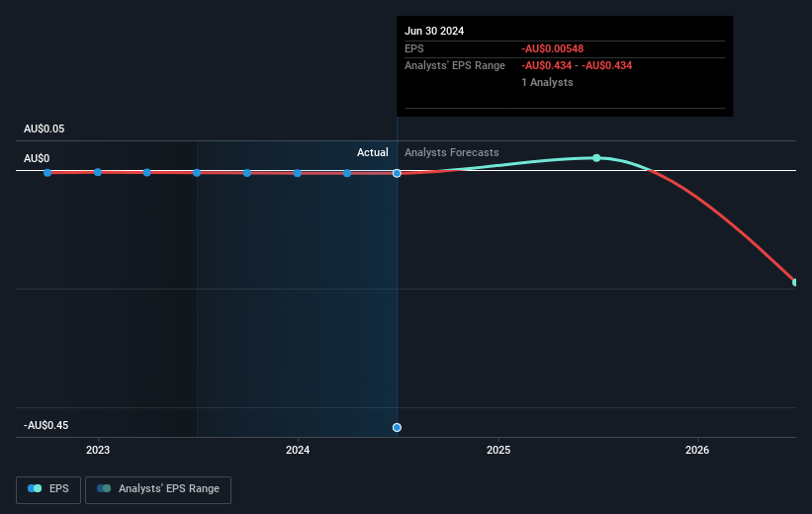Click the Analysts' EPS Range tooltip value
812x514 pixels.
(577, 66)
